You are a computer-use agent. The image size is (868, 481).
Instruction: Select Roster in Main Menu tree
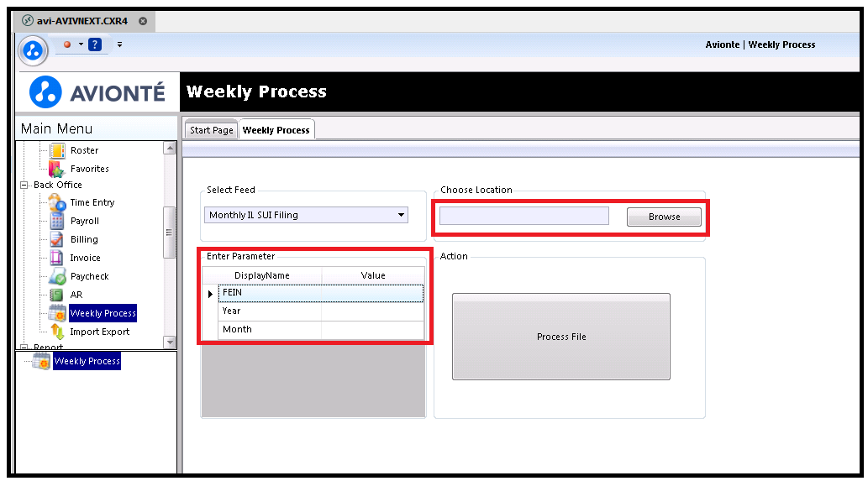click(x=84, y=150)
